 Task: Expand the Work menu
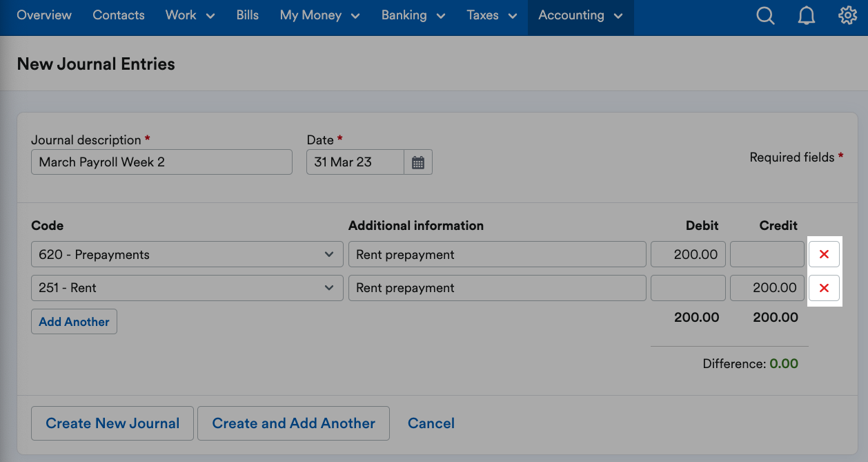[190, 15]
